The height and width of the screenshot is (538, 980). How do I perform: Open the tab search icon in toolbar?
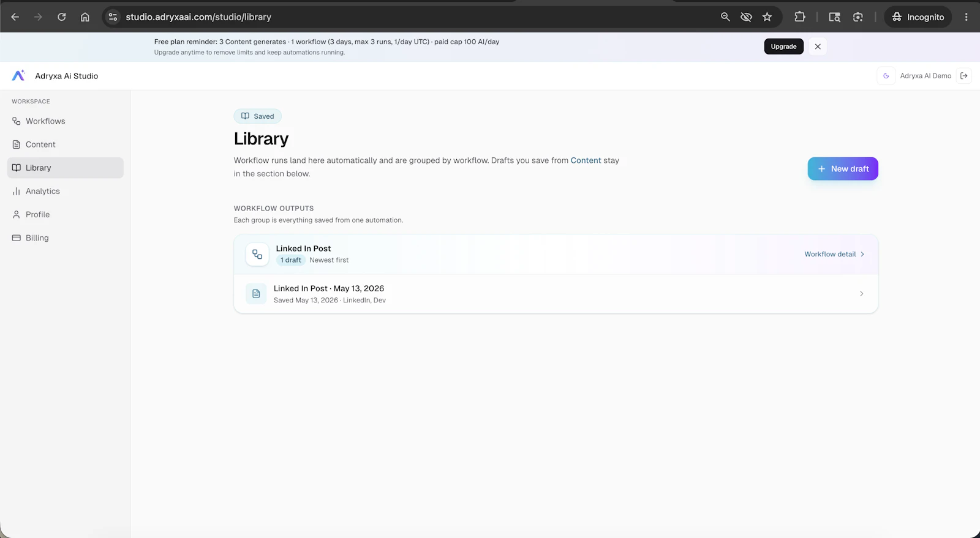(x=834, y=17)
